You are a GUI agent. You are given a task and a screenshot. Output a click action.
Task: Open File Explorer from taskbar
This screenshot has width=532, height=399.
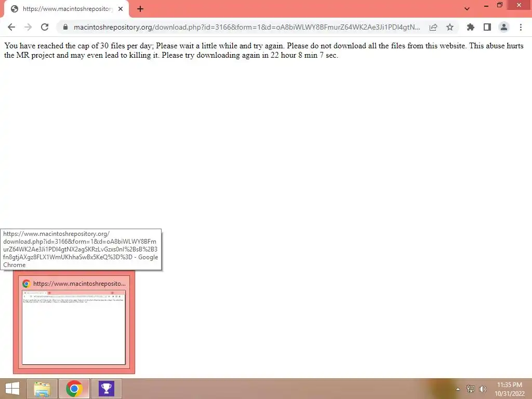[42, 389]
